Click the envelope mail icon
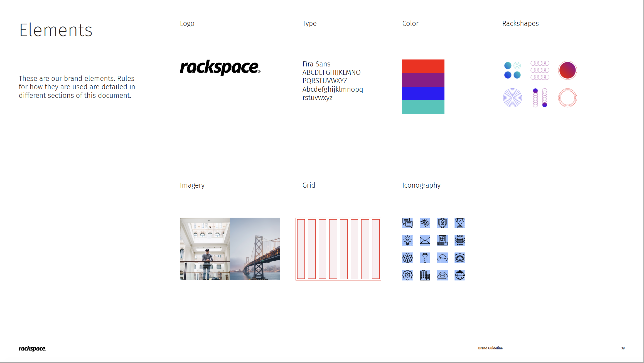The width and height of the screenshot is (644, 363). coord(425,240)
